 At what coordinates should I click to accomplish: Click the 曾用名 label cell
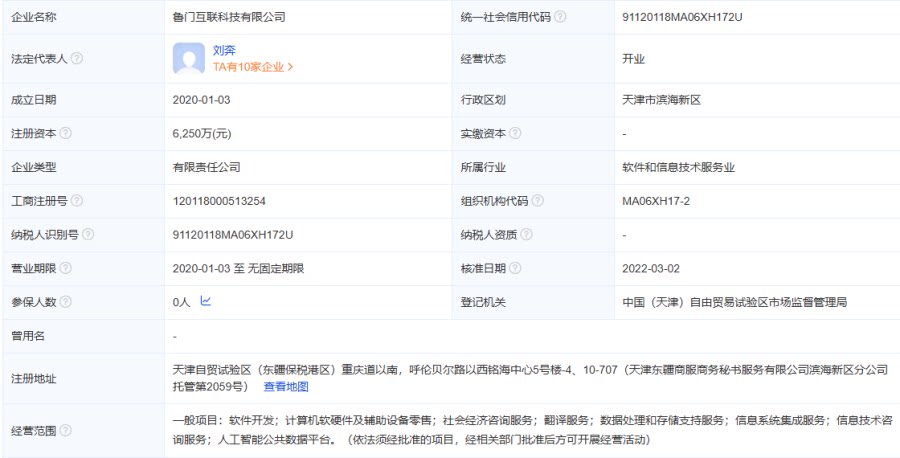click(82, 336)
